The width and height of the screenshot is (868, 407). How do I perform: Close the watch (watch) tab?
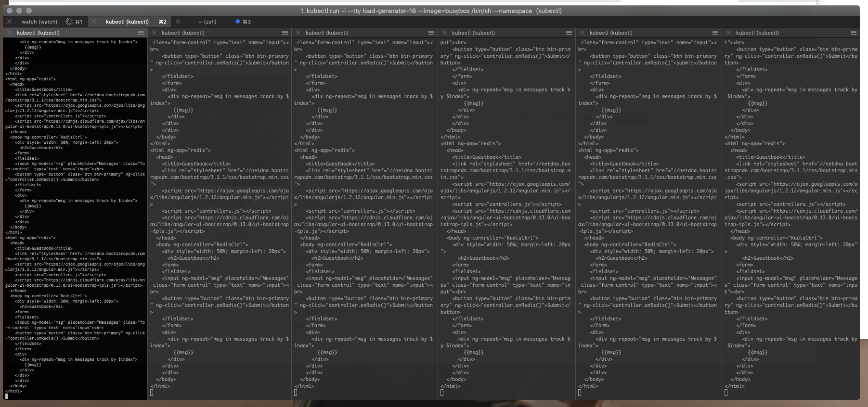(9, 22)
